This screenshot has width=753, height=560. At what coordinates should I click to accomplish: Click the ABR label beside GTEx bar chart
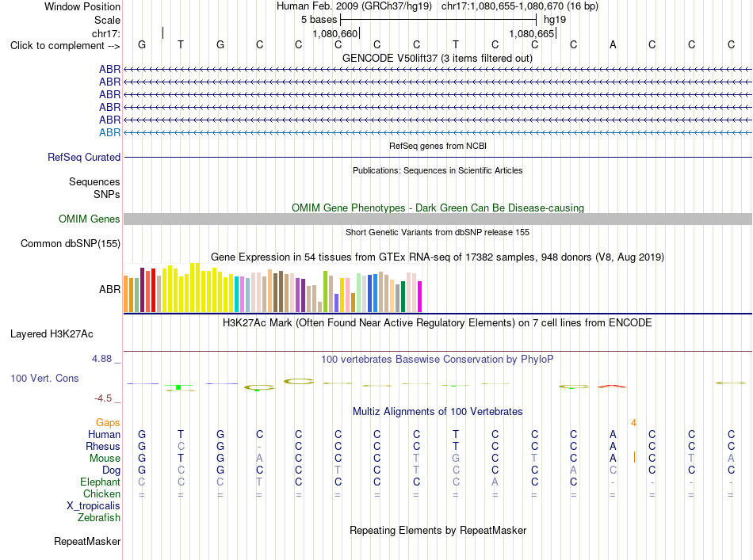(109, 289)
